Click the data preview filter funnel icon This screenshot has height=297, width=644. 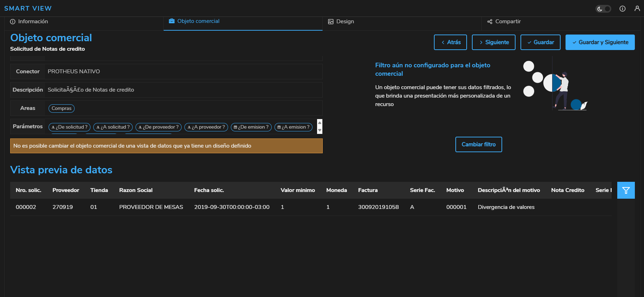(x=626, y=190)
